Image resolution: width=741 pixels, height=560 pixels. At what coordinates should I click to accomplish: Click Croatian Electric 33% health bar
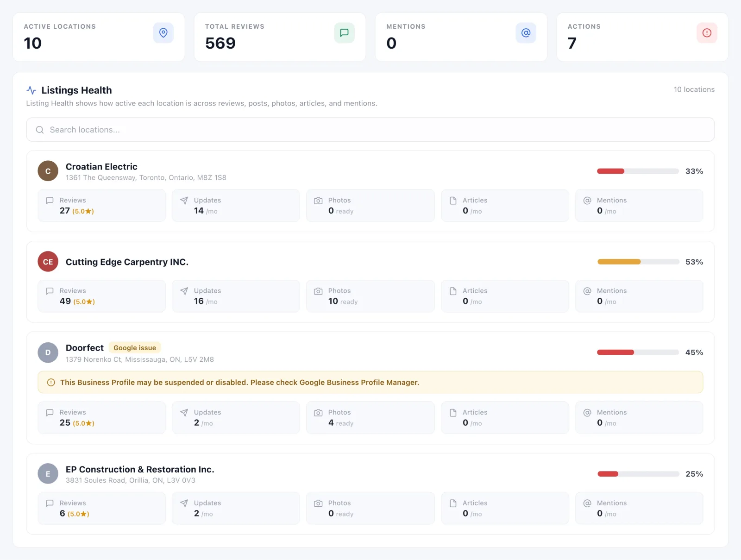coord(638,171)
